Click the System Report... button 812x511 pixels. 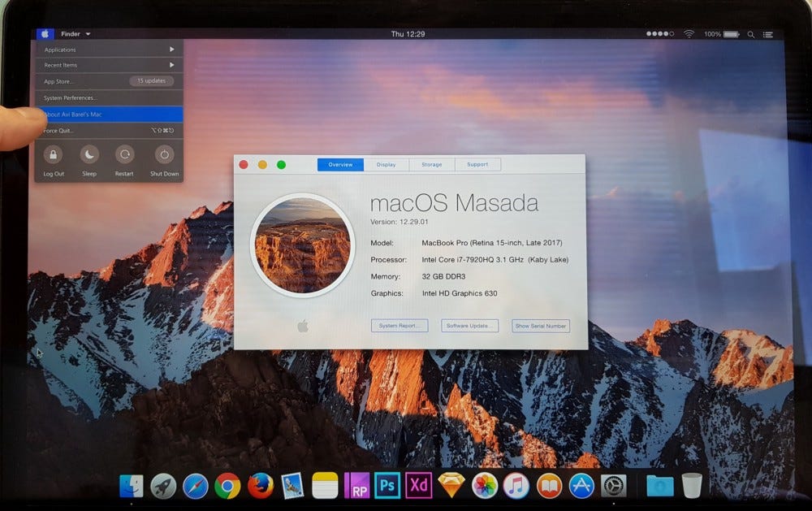point(400,326)
